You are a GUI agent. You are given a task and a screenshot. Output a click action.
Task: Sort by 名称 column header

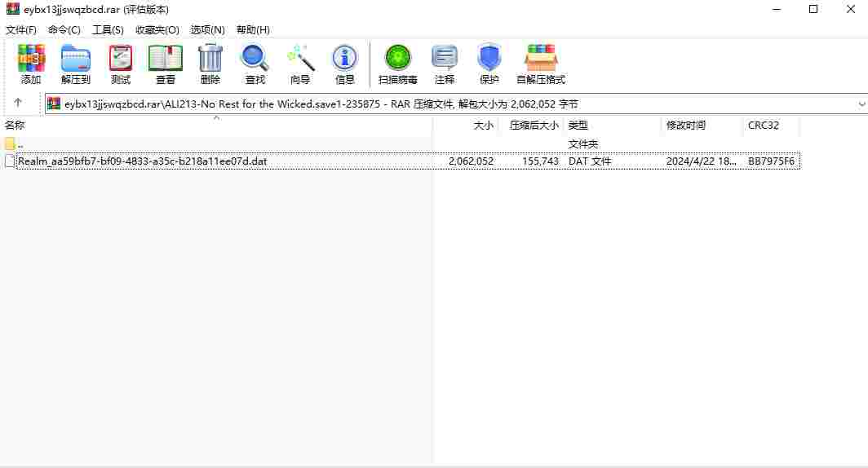[x=15, y=126]
